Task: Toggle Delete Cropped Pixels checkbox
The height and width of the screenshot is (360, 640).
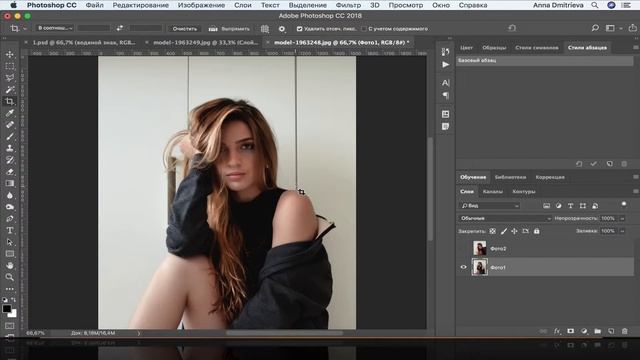Action: [299, 29]
